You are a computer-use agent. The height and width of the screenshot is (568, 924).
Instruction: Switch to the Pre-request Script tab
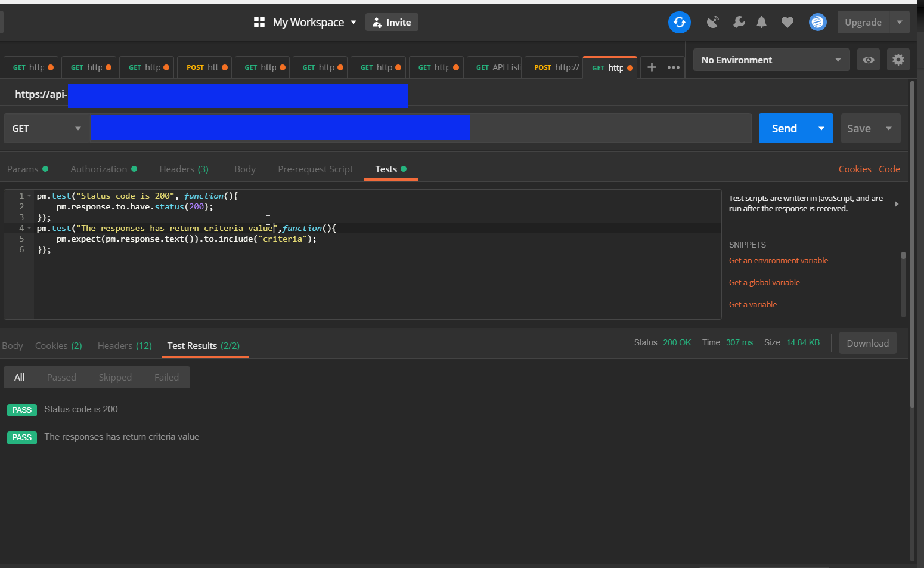point(315,169)
